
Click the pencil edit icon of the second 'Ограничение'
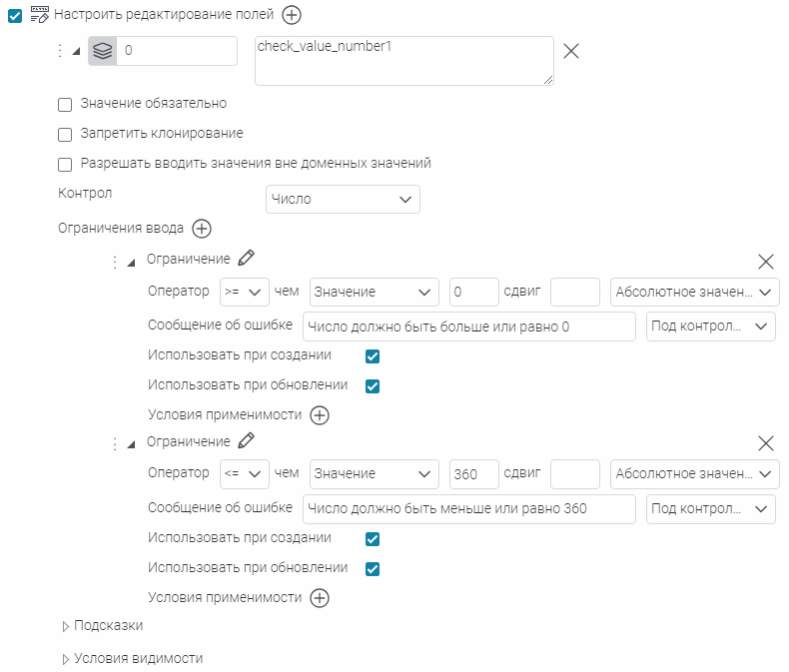tap(246, 441)
